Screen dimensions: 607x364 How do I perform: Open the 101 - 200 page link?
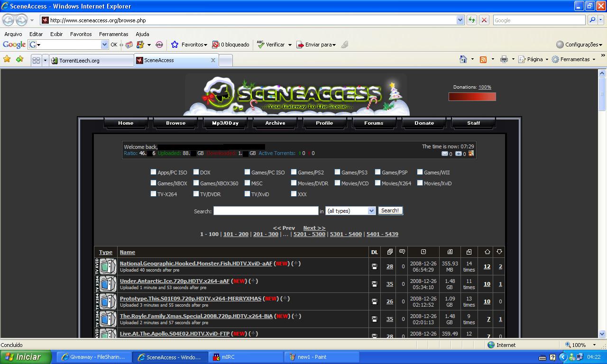[x=236, y=234]
